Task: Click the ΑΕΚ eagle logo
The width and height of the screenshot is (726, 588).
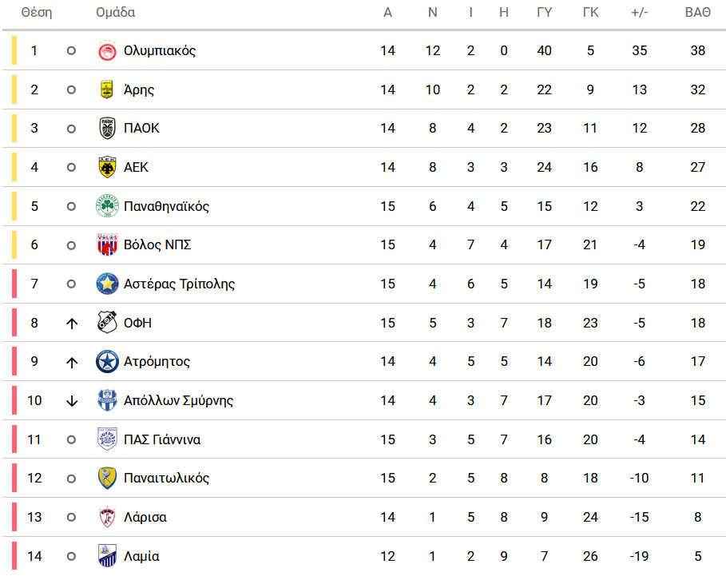Action: pos(107,167)
